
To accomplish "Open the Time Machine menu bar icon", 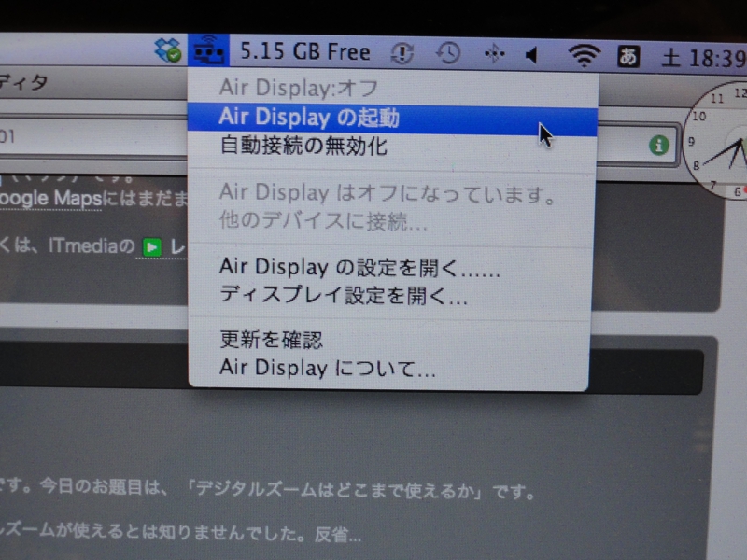I will pyautogui.click(x=448, y=53).
